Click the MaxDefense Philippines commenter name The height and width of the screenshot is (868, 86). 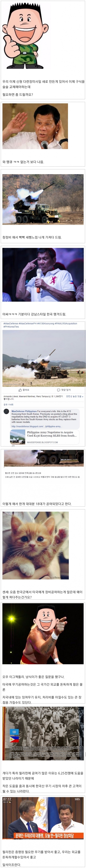[24, 411]
